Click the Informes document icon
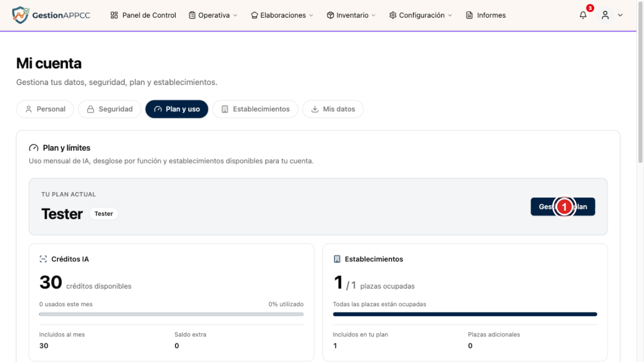The height and width of the screenshot is (362, 644). tap(469, 15)
